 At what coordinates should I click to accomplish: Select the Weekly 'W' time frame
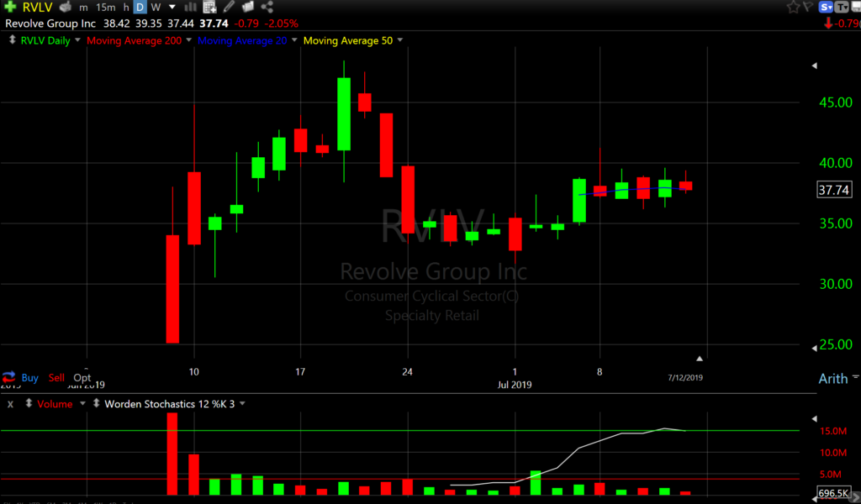click(156, 7)
